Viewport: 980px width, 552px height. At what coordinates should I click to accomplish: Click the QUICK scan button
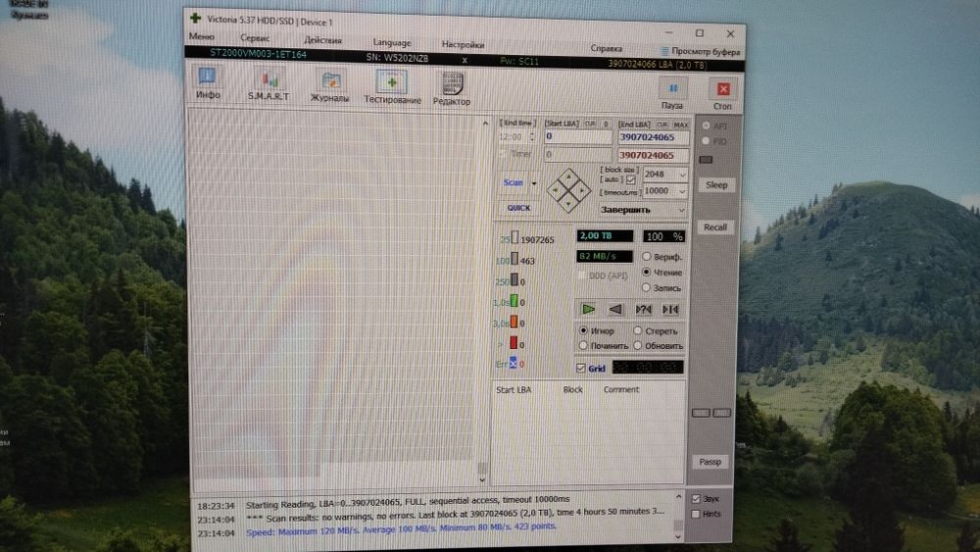pos(518,208)
